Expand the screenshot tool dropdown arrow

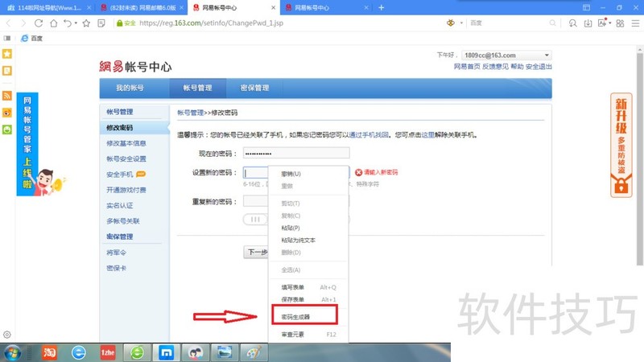tap(610, 23)
